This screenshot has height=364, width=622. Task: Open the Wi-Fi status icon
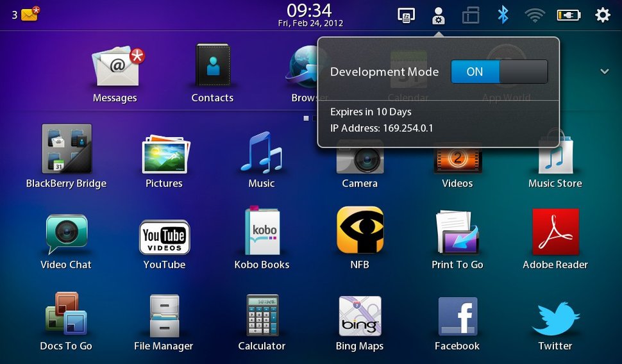click(x=535, y=16)
